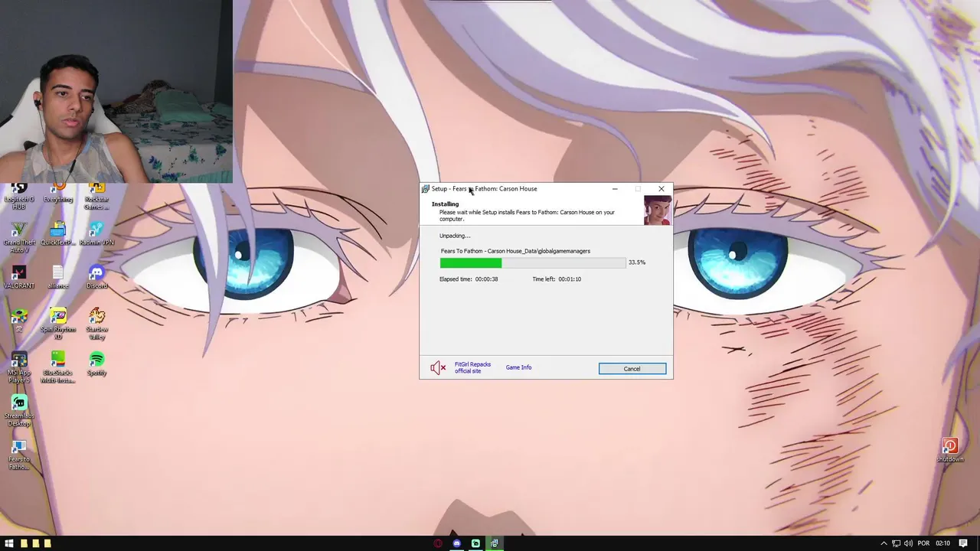Image resolution: width=980 pixels, height=551 pixels.
Task: Click the 33.5% progress percentage text
Action: click(x=637, y=262)
